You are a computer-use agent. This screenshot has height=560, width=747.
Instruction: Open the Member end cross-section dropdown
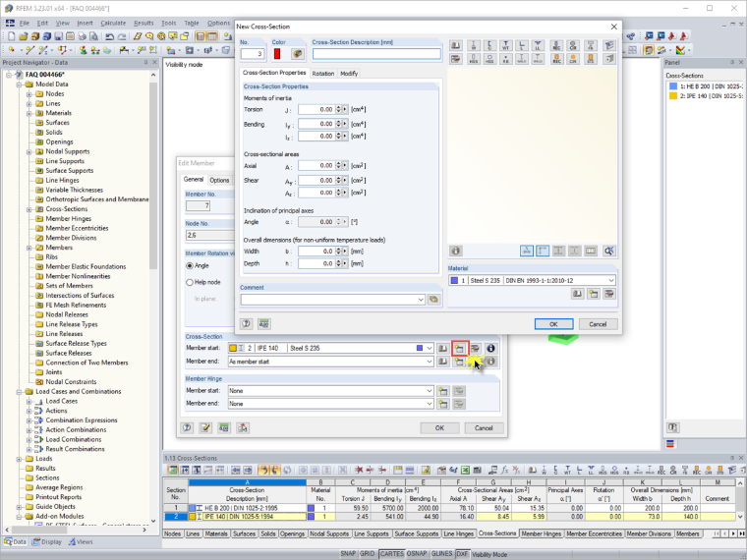[331, 362]
